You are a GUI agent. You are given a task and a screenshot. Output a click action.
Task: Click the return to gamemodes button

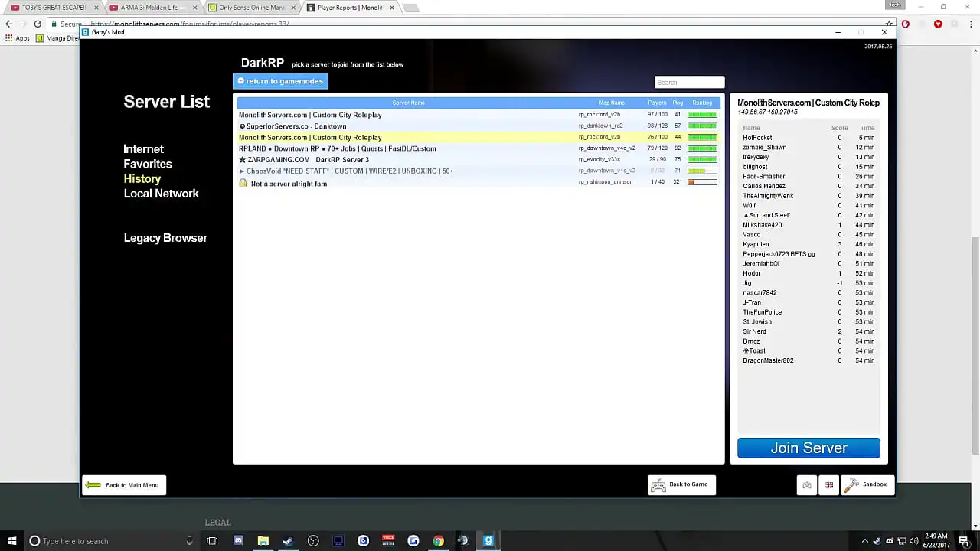pyautogui.click(x=280, y=81)
